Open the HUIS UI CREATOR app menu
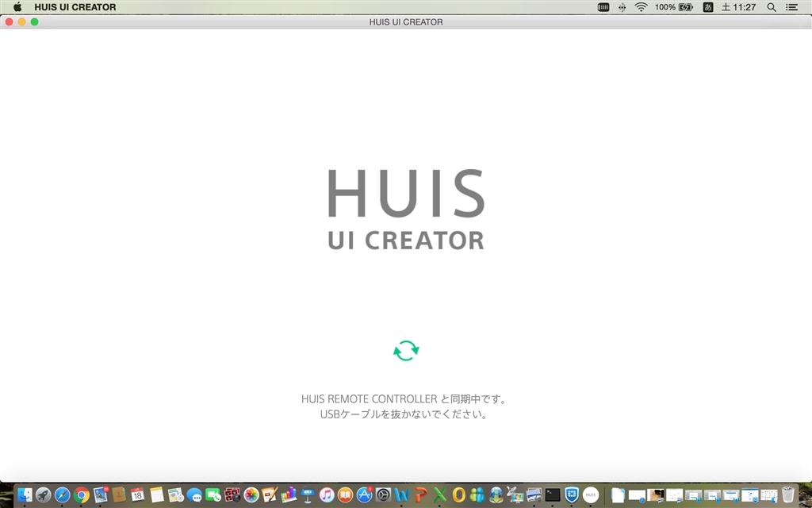The width and height of the screenshot is (812, 508). [75, 7]
